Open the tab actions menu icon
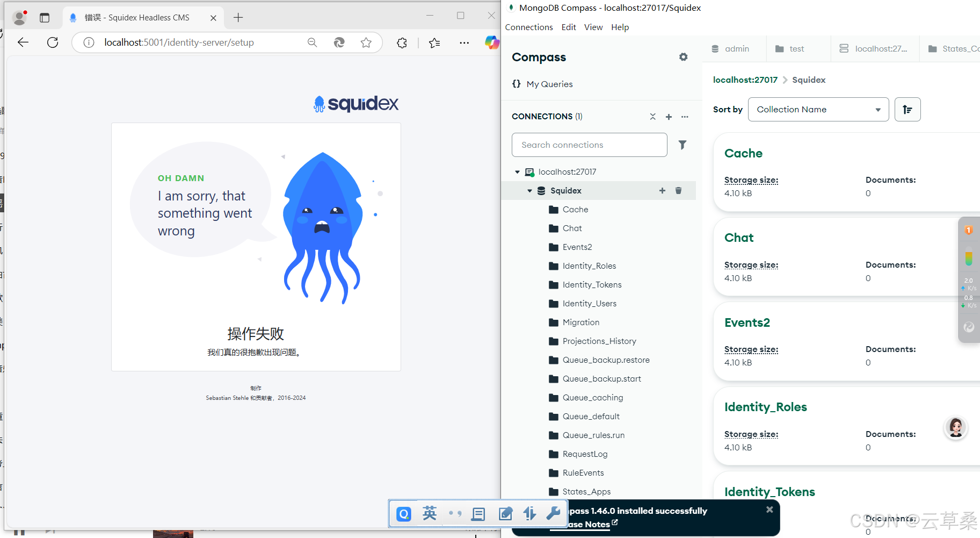The width and height of the screenshot is (980, 538). coord(45,18)
